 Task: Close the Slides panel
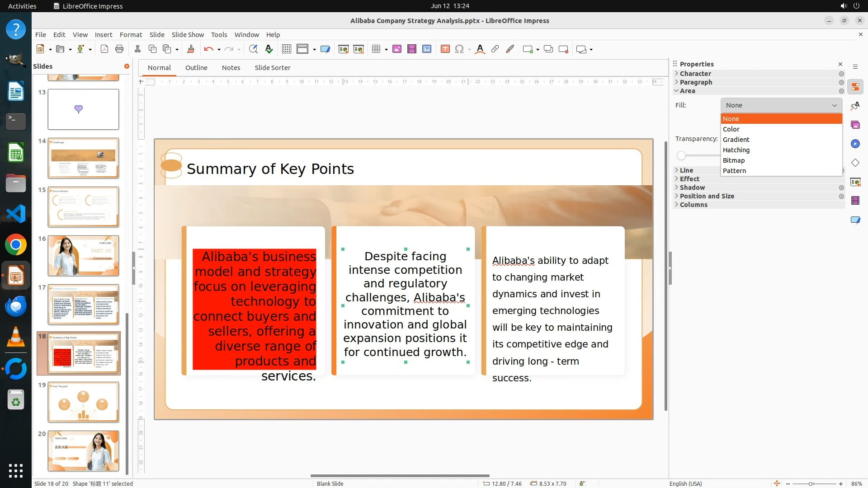coord(127,66)
